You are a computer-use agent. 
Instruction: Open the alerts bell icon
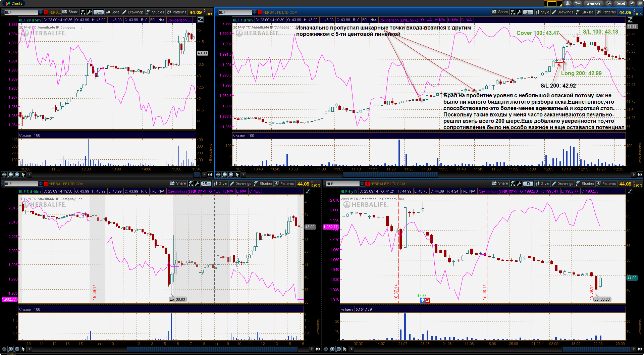pos(568,3)
